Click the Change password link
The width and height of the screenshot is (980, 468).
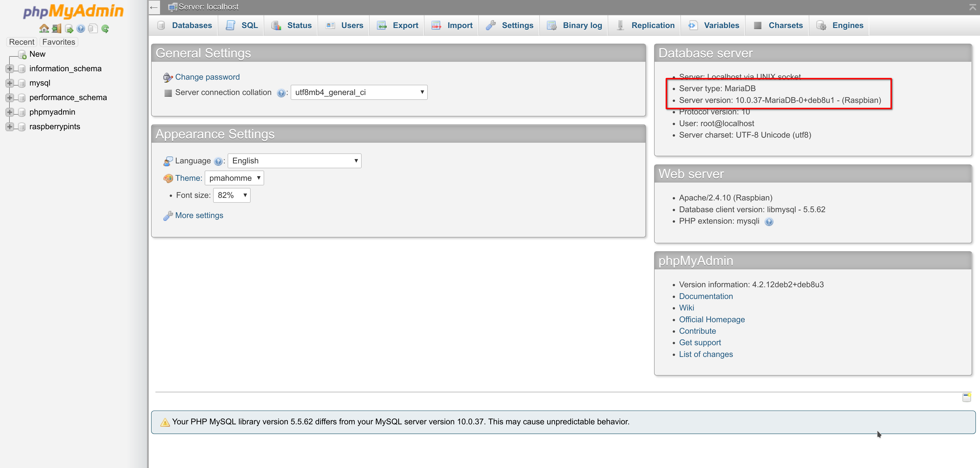[207, 77]
